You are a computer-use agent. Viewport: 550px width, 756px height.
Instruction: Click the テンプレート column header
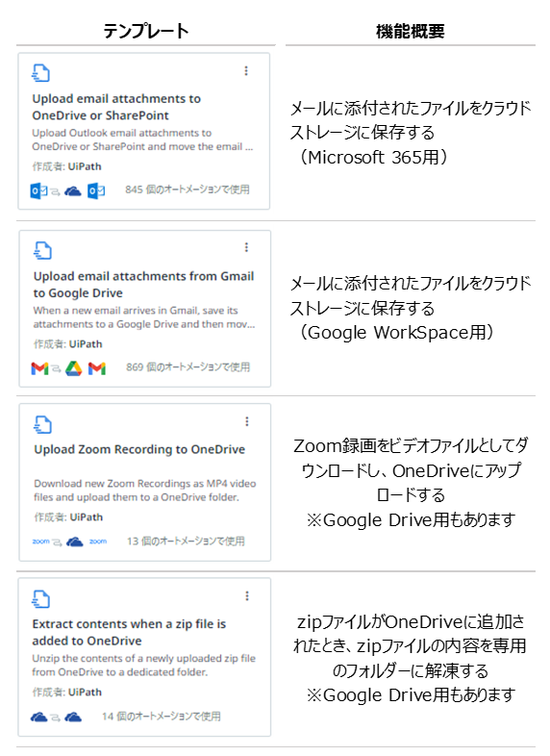point(146,32)
